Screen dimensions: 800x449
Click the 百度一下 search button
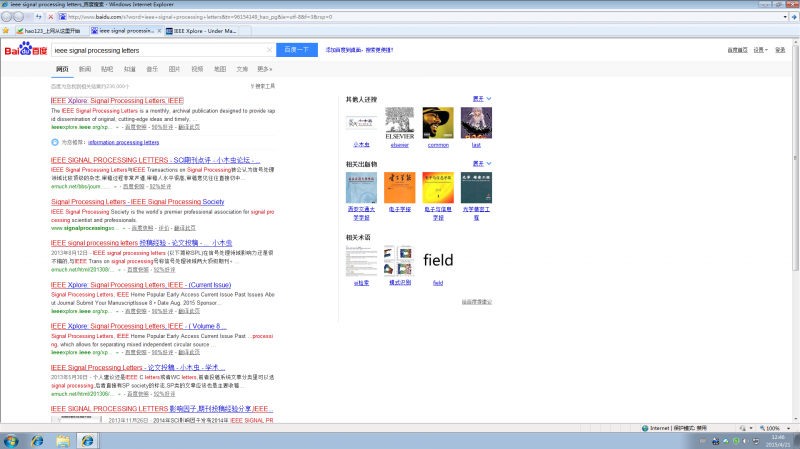[297, 50]
